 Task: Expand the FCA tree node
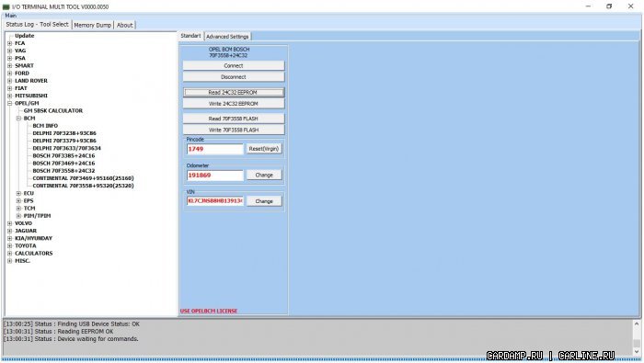[9, 43]
